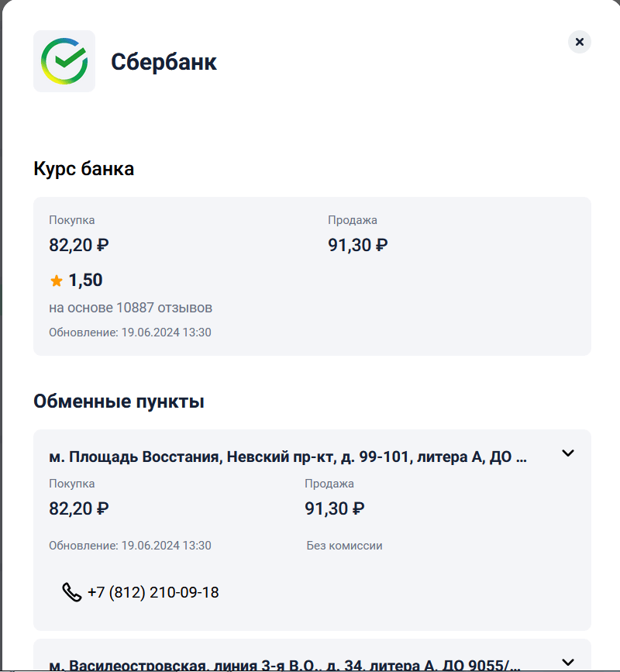
Task: Click the Обновление timestamp under Курс банка
Action: (129, 333)
